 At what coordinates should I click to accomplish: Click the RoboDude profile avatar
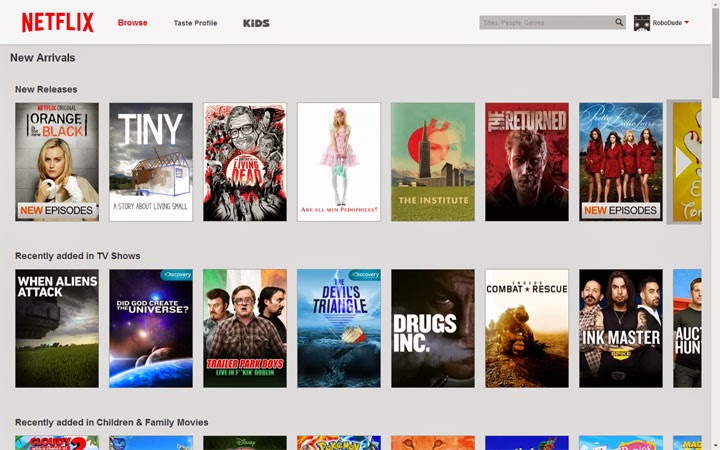[x=641, y=22]
